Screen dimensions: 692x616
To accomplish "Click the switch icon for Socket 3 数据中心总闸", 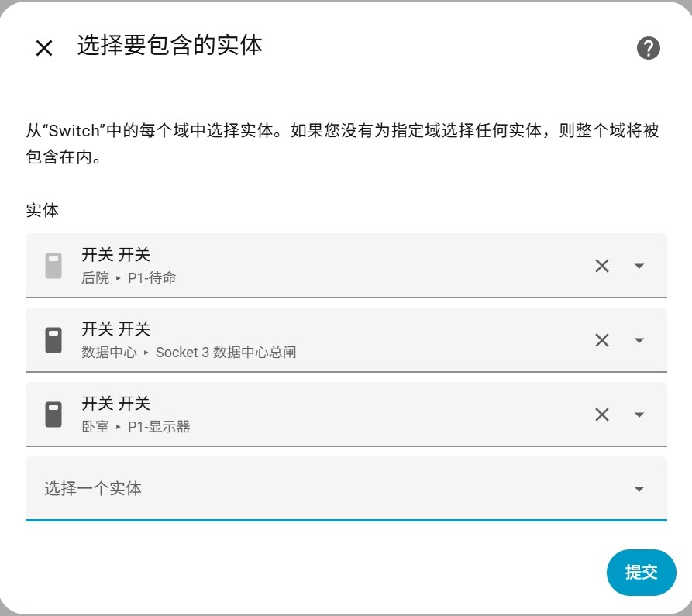I will pyautogui.click(x=53, y=340).
